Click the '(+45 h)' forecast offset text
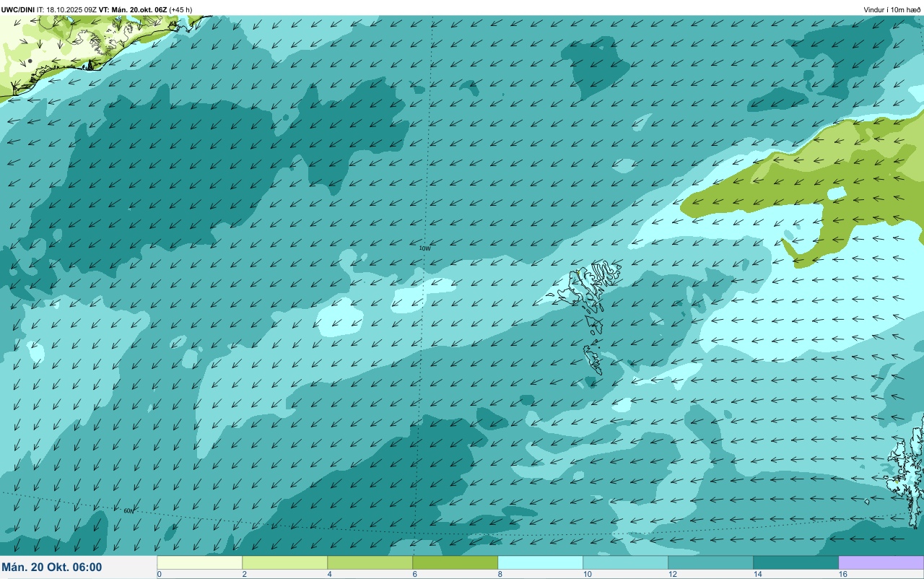 coord(181,9)
